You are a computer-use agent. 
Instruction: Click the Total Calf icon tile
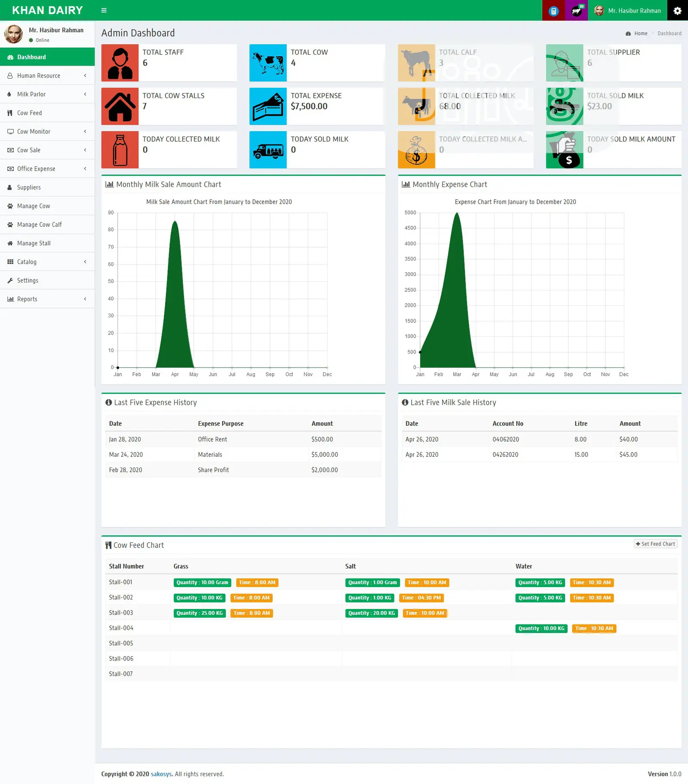click(x=416, y=63)
